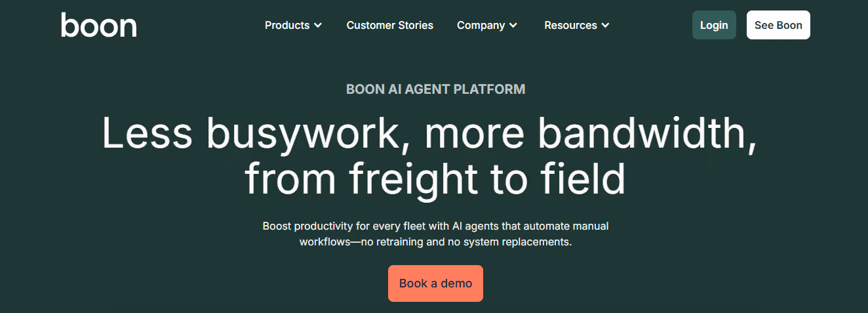Go to Customer Stories page
The image size is (868, 313).
pyautogui.click(x=390, y=25)
